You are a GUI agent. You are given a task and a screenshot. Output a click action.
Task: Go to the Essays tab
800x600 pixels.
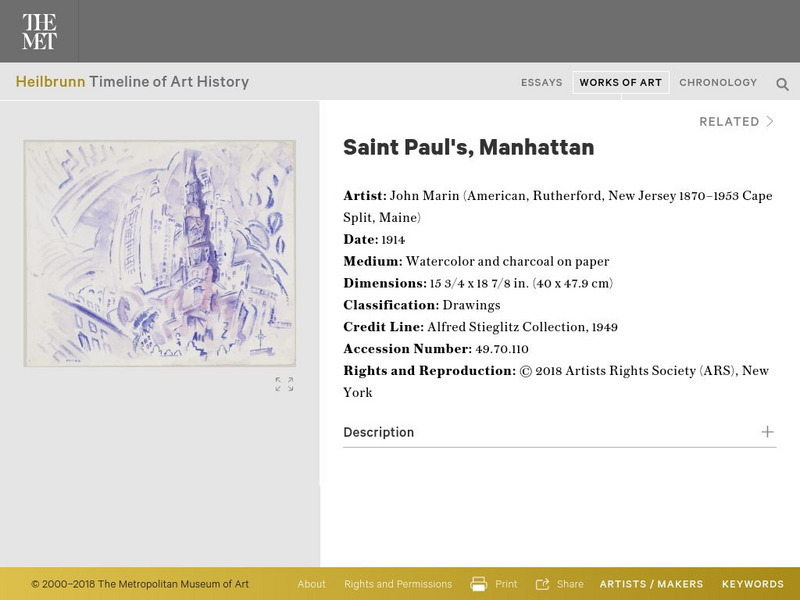click(541, 83)
